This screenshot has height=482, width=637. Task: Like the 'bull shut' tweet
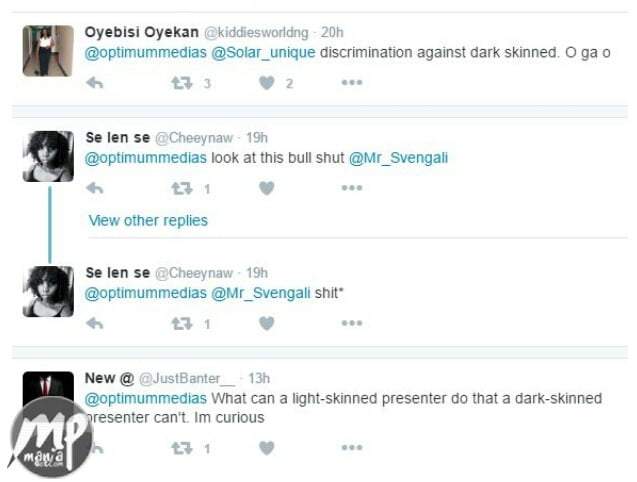(x=266, y=188)
